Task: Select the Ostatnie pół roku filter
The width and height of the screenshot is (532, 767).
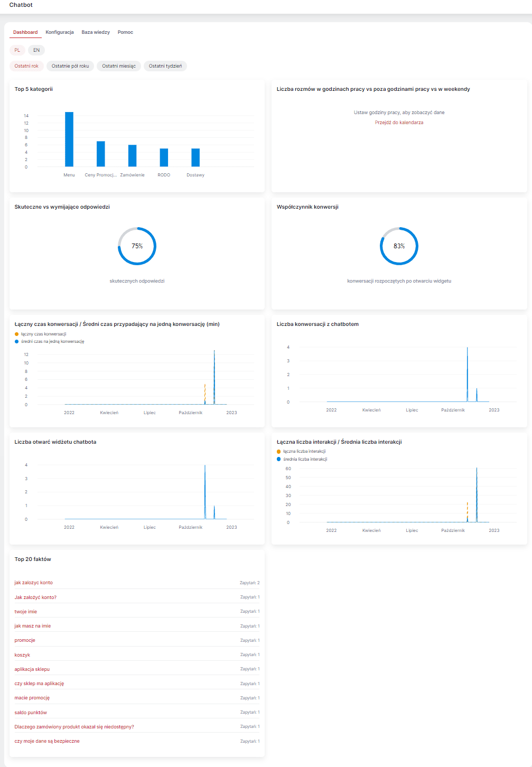Action: (70, 66)
